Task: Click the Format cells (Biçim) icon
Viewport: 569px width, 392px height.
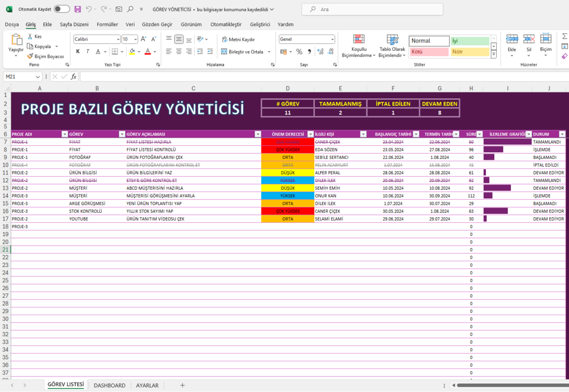Action: coord(545,39)
